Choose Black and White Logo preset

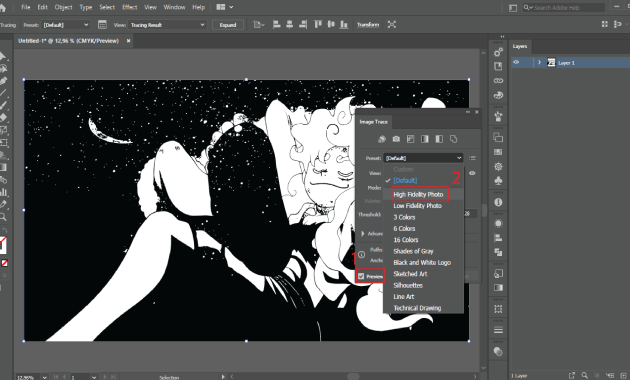[x=422, y=263]
